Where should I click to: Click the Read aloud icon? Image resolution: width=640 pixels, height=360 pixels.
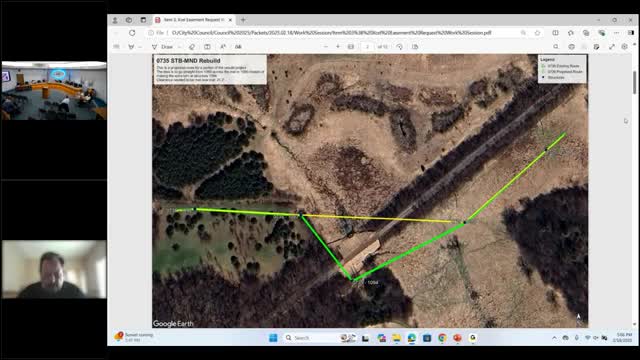point(223,47)
